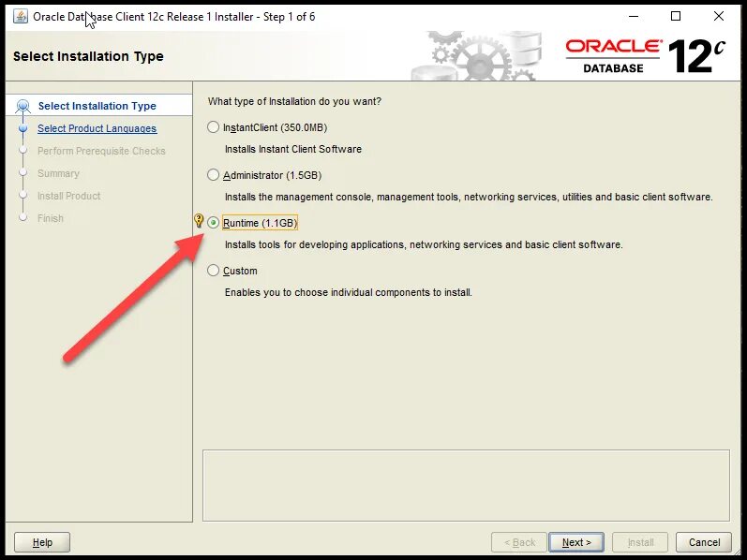This screenshot has width=747, height=560.
Task: Click the lightbulb hint icon beside Runtime
Action: coord(199,220)
